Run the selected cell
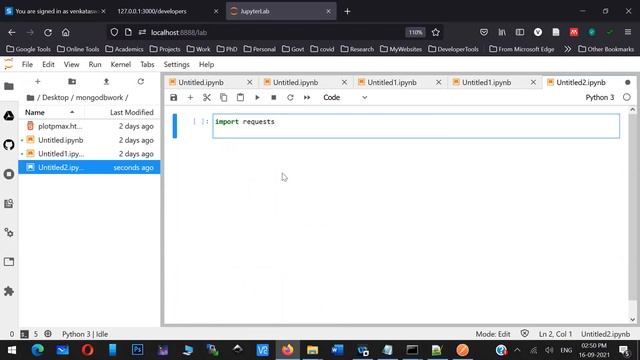This screenshot has height=360, width=640. tap(257, 98)
